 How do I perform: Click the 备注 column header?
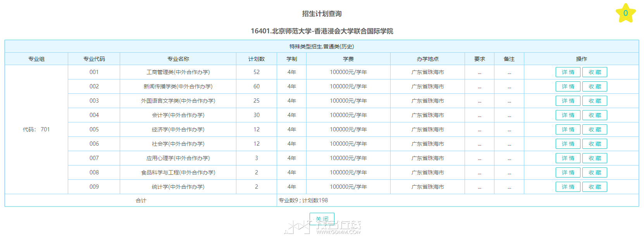(x=509, y=59)
